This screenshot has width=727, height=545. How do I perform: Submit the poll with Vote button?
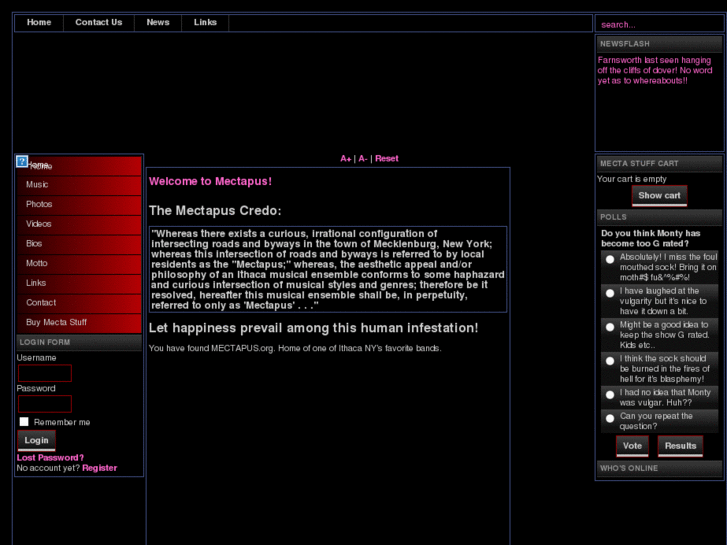pyautogui.click(x=632, y=446)
